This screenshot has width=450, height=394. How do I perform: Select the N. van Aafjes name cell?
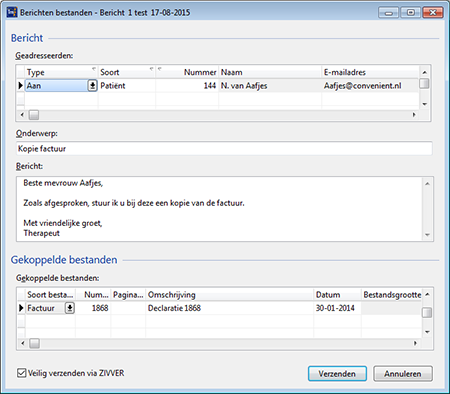point(270,86)
